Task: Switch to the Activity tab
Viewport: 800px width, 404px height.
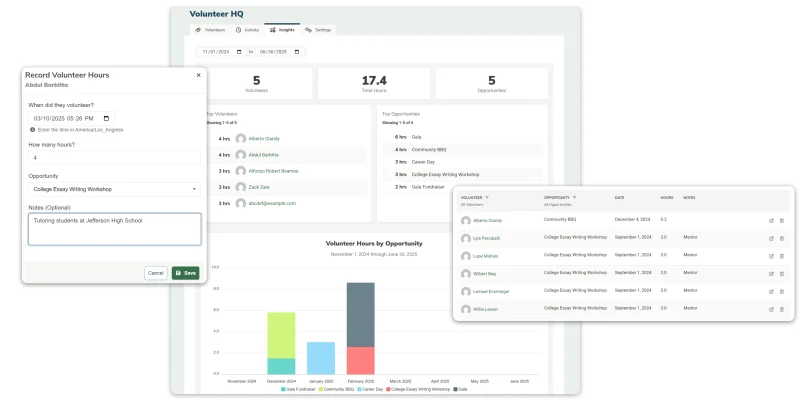Action: point(247,30)
